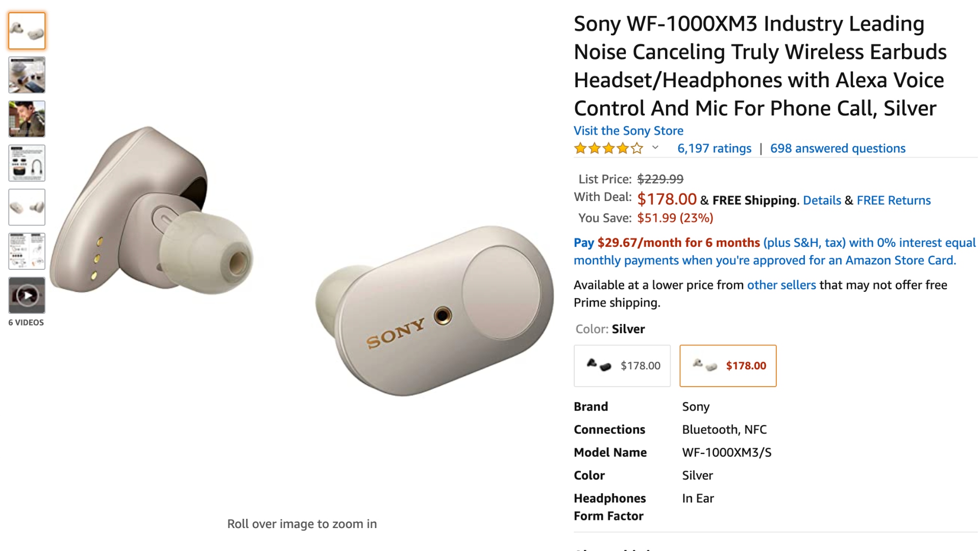Play the product videos thumbnail
Viewport: 980px width, 551px height.
click(27, 295)
